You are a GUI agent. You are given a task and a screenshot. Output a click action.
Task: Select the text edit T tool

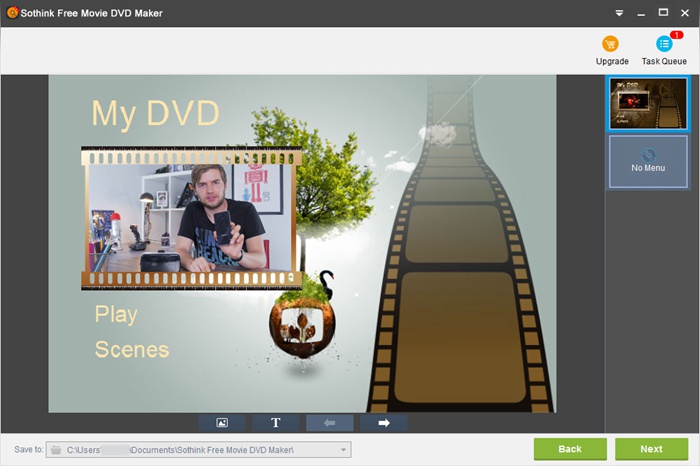275,423
